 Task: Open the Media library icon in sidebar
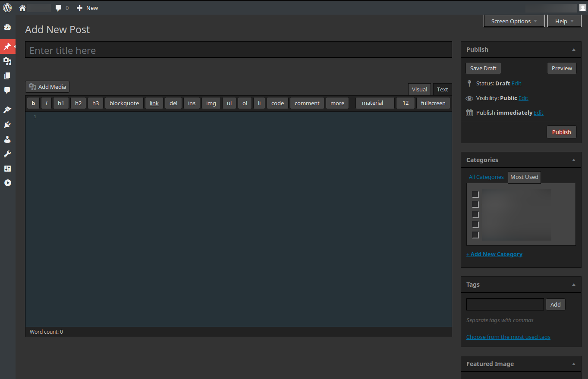click(x=7, y=61)
